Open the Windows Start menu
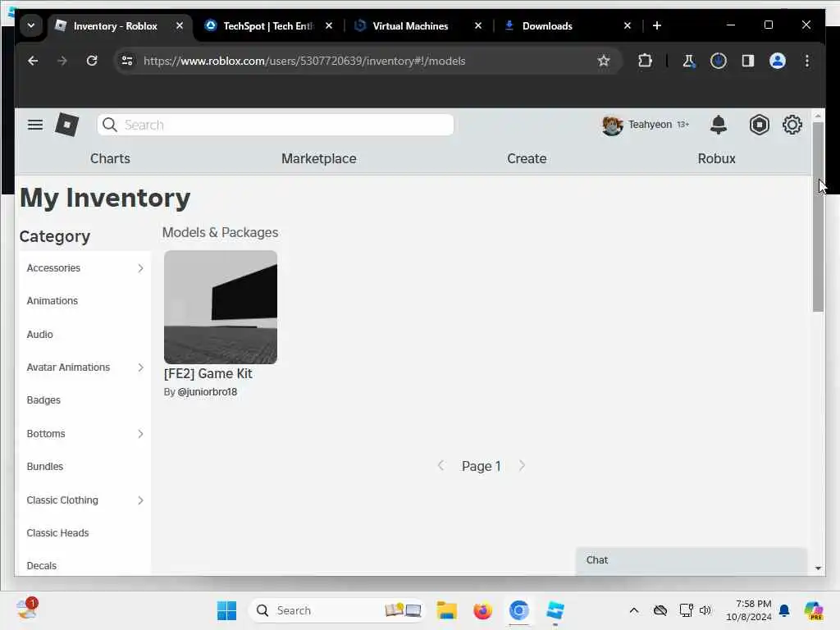 tap(226, 610)
